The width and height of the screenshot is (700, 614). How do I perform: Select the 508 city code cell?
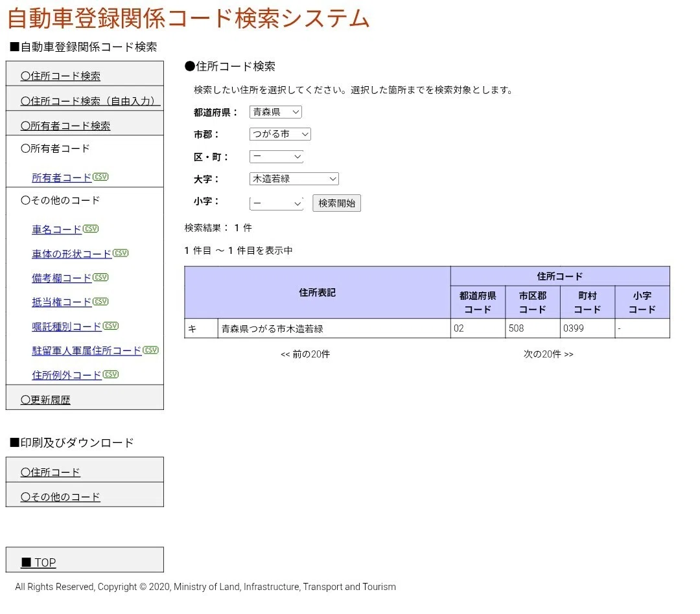pos(533,328)
